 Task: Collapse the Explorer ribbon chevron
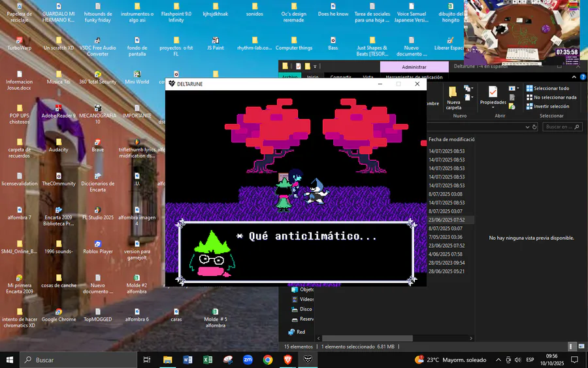coord(574,77)
